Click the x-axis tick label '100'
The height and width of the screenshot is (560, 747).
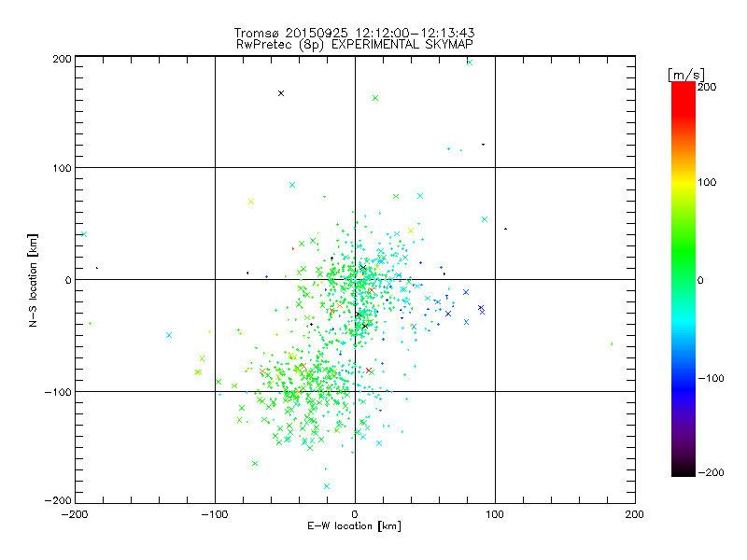495,514
